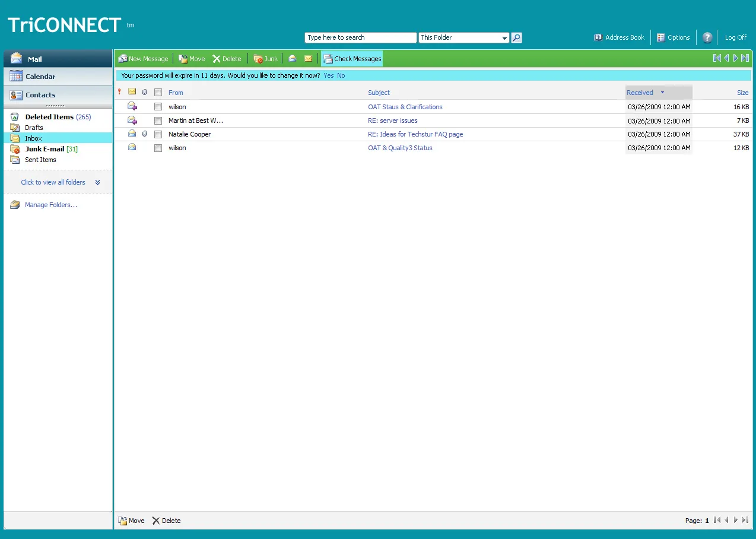Sort by attachment paperclip column icon
756x539 pixels.
[x=145, y=92]
